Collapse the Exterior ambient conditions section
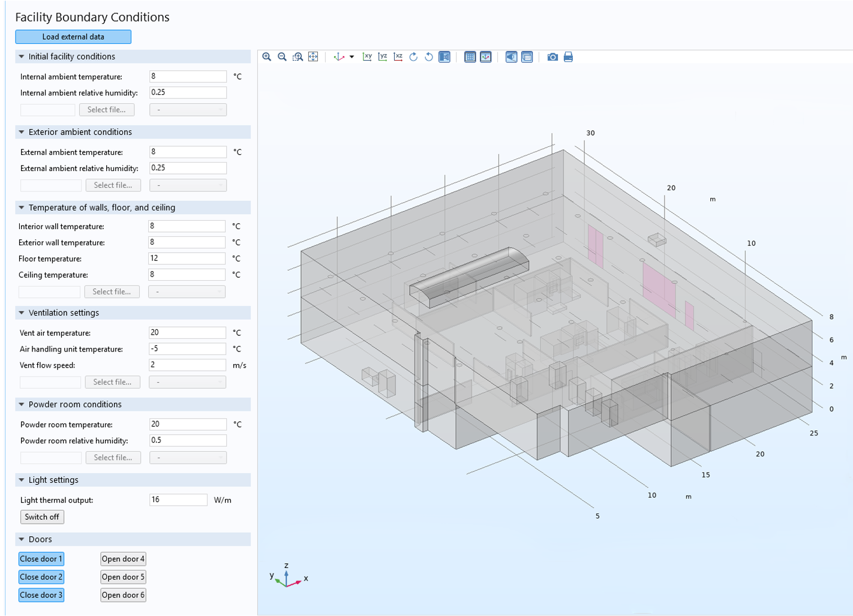The height and width of the screenshot is (616, 853). (22, 132)
